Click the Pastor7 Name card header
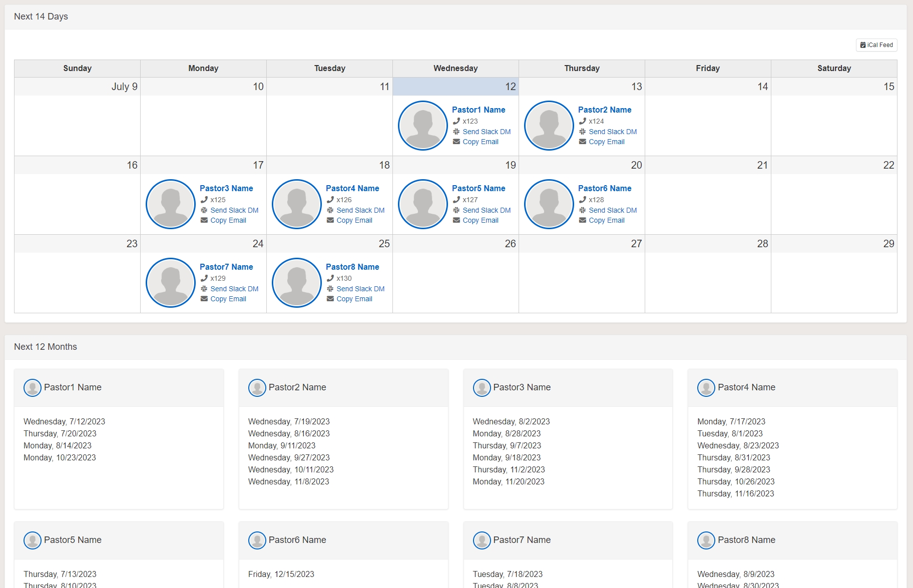Image resolution: width=913 pixels, height=588 pixels. [568, 540]
